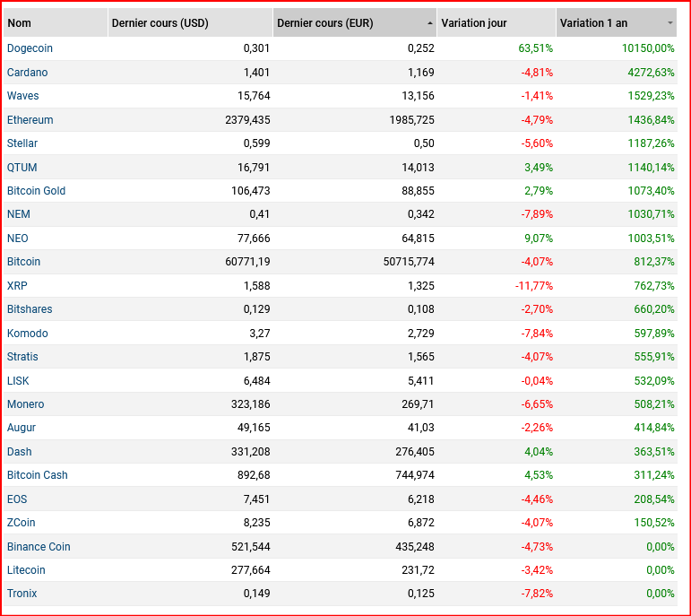691x616 pixels.
Task: Open the NEO link
Action: pos(18,239)
